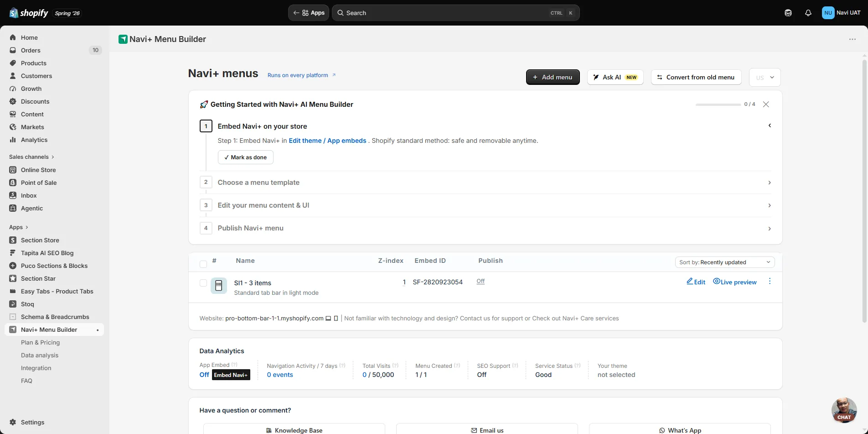Viewport: 868px width, 434px height.
Task: Click Live preview for Sl1 menu
Action: (x=734, y=282)
